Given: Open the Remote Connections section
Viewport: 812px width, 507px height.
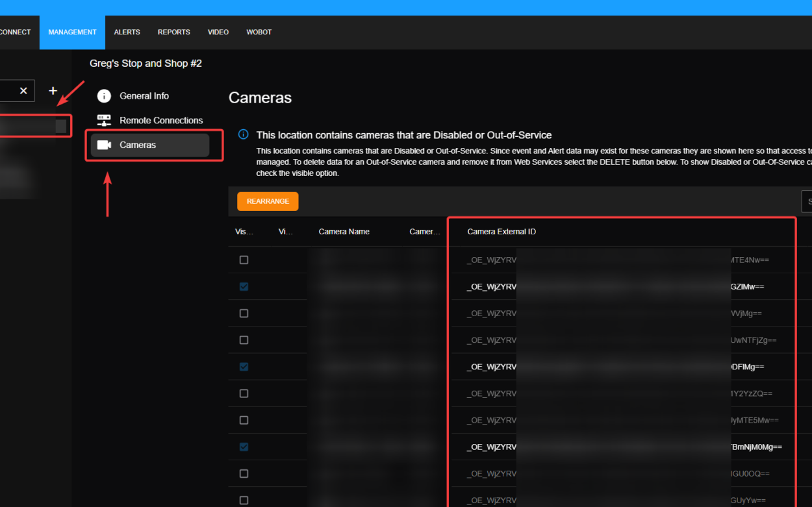Looking at the screenshot, I should coord(150,121).
